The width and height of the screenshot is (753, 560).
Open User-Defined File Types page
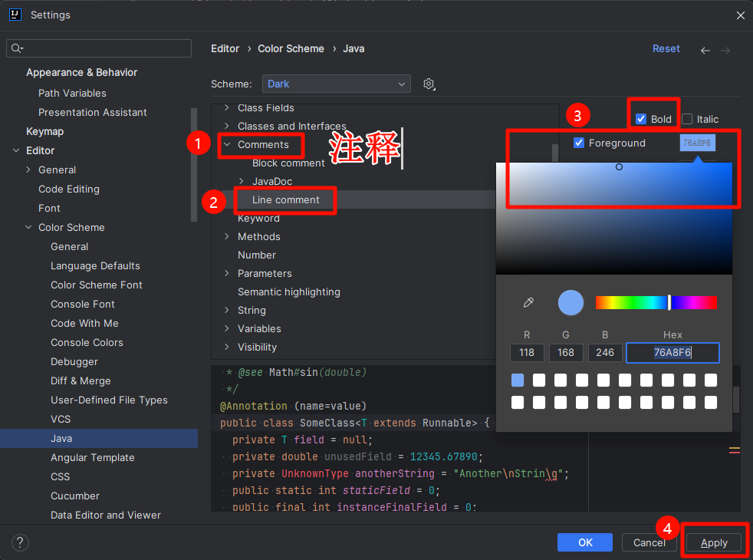click(x=109, y=400)
